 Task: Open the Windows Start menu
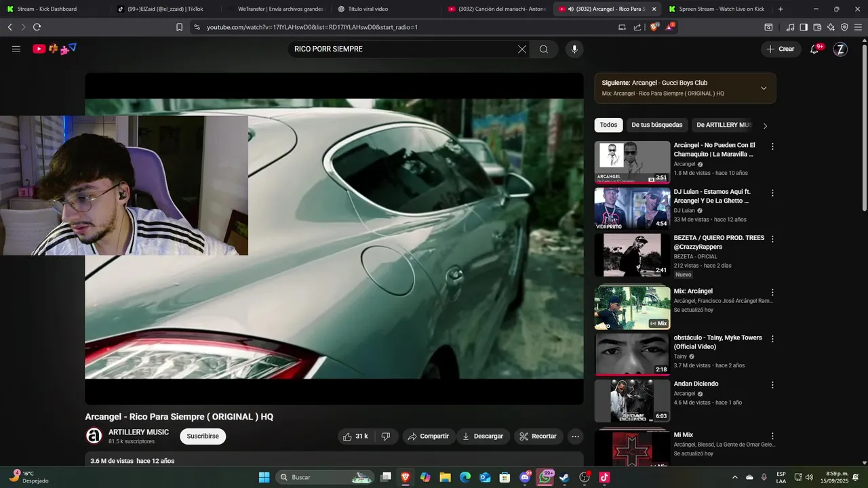pos(264,477)
